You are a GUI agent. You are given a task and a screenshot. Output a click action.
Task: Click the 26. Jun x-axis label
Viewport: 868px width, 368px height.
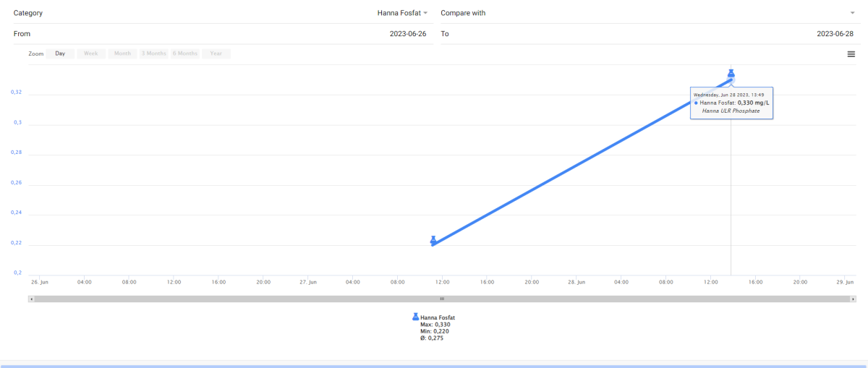(x=40, y=282)
